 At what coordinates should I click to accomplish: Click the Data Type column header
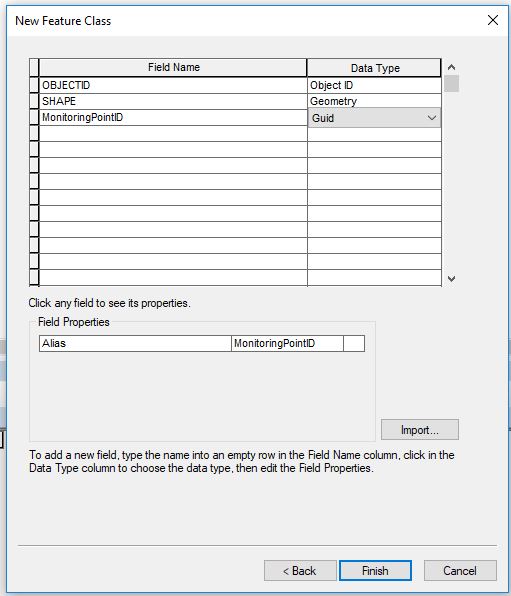pos(374,68)
